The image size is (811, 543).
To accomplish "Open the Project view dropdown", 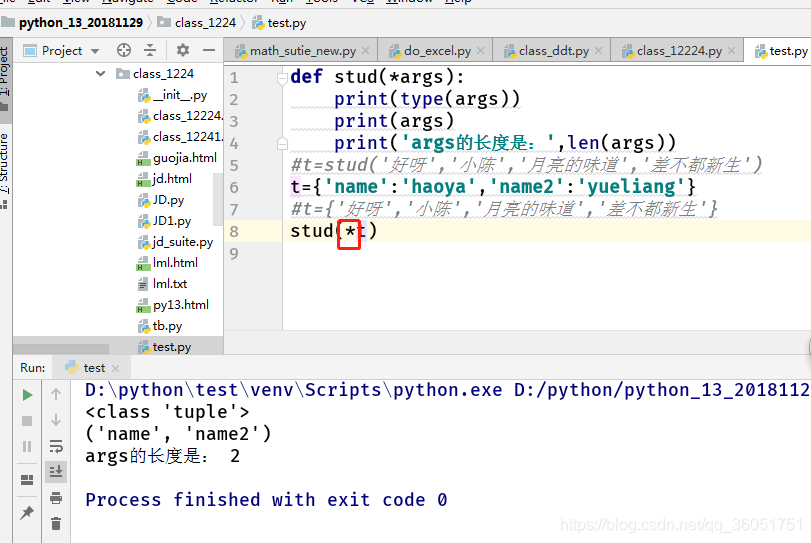I will 95,51.
